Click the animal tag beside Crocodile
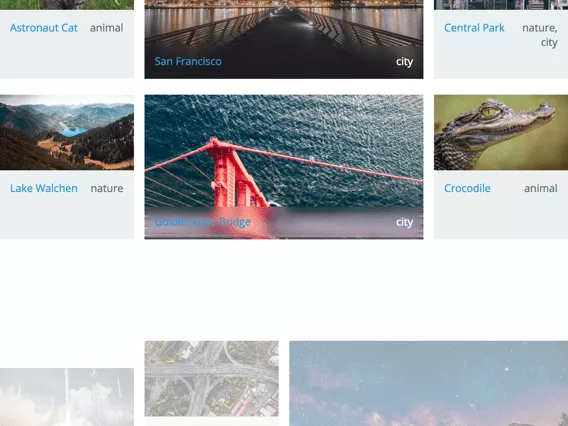The width and height of the screenshot is (568, 426). (x=541, y=188)
